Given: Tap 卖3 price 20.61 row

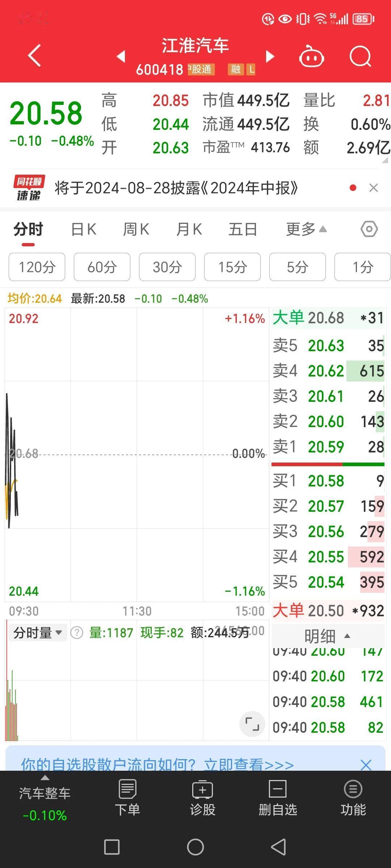Looking at the screenshot, I should point(328,396).
